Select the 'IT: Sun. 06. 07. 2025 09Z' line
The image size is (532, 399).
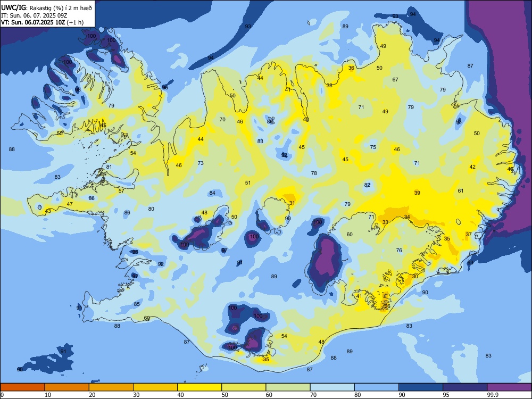[34, 15]
